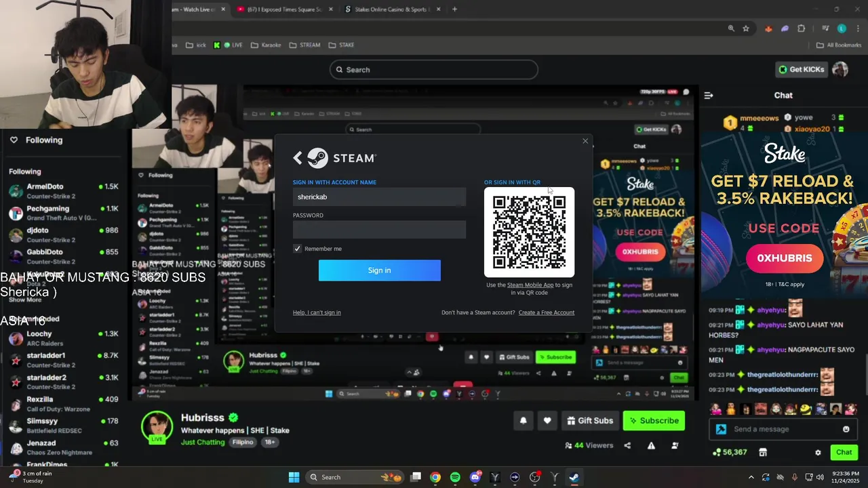Viewport: 868px width, 488px height.
Task: Go back using the Steam login arrow
Action: coord(297,158)
